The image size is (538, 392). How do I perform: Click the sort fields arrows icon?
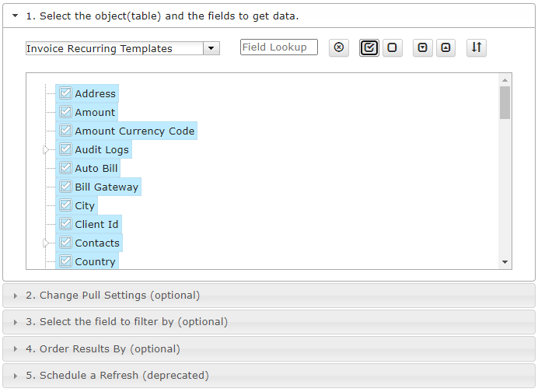pos(477,47)
